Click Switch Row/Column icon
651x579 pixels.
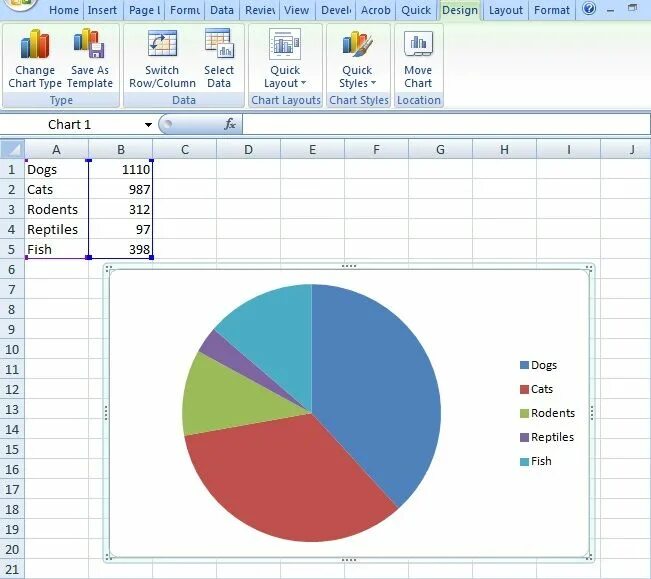(x=162, y=43)
